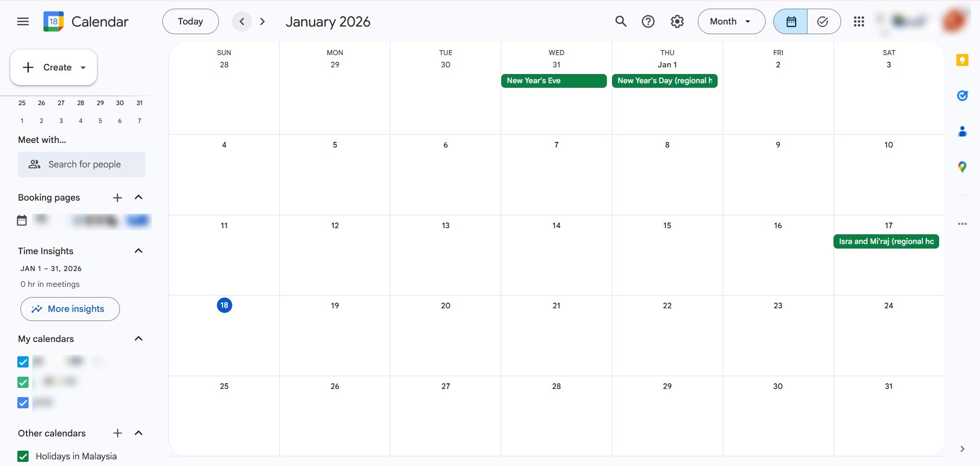
Task: Open the main menu hamburger icon
Action: point(23,21)
